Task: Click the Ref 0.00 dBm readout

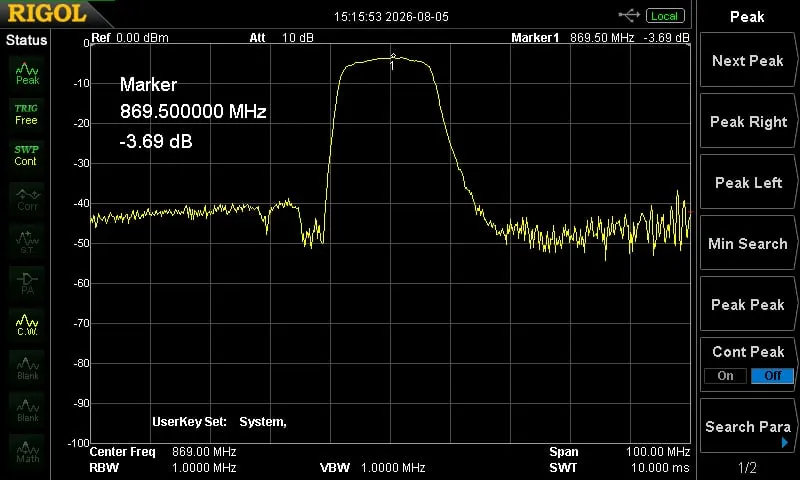Action: point(130,38)
